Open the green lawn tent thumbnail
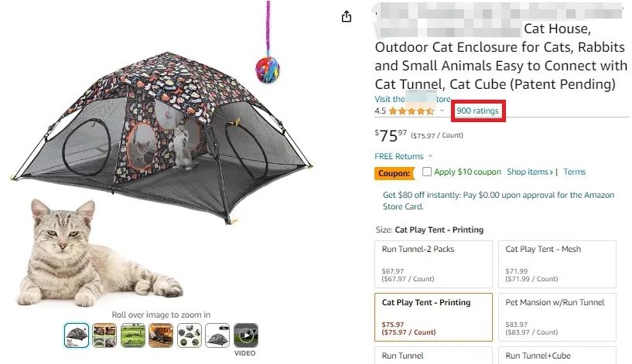Image resolution: width=632 pixels, height=364 pixels. pyautogui.click(x=132, y=335)
